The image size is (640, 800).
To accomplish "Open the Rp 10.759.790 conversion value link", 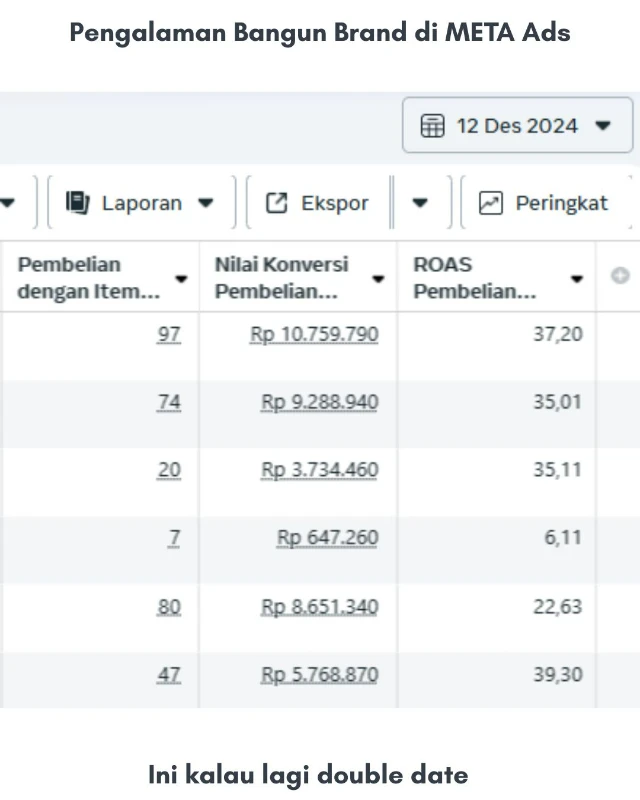I will point(314,334).
